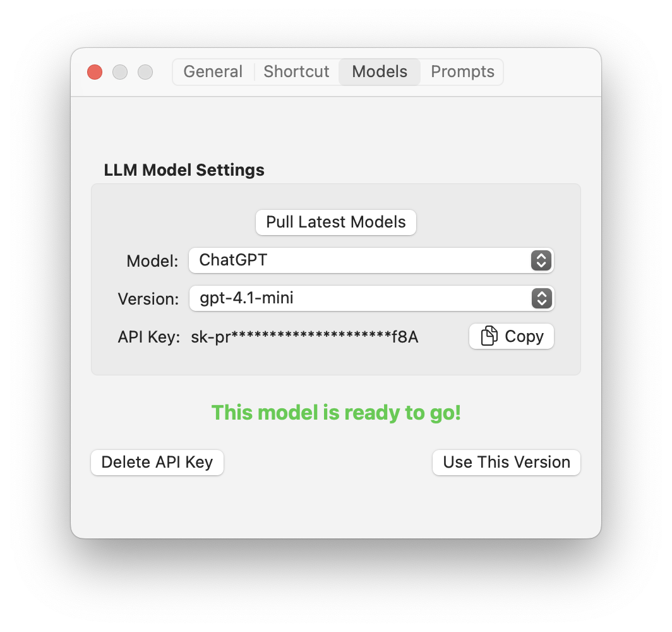Open the Version dropdown showing gpt-4.1-mini
Screen dimensions: 672x632
(x=371, y=298)
